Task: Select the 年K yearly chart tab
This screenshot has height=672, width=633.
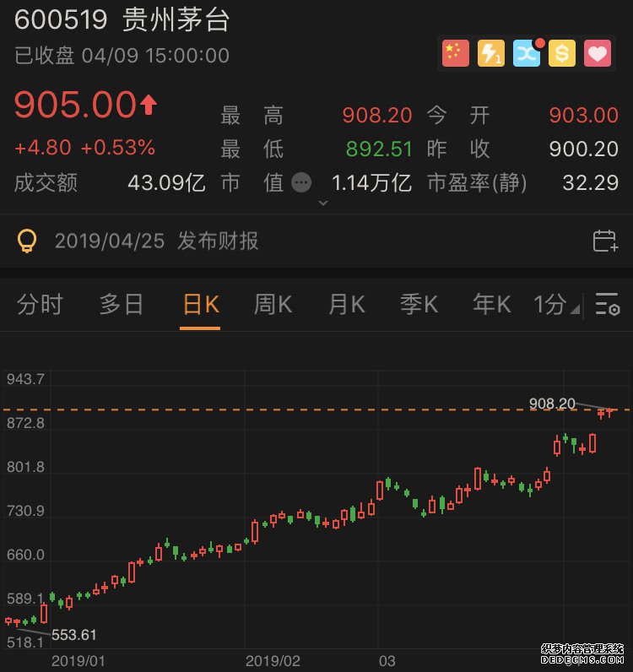Action: point(491,305)
